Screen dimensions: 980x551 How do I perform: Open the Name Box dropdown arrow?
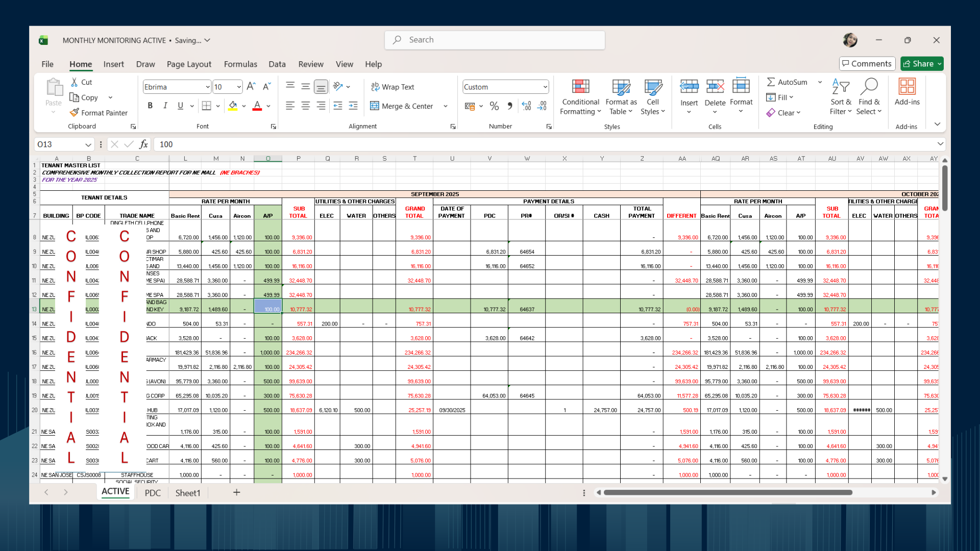[x=88, y=145]
